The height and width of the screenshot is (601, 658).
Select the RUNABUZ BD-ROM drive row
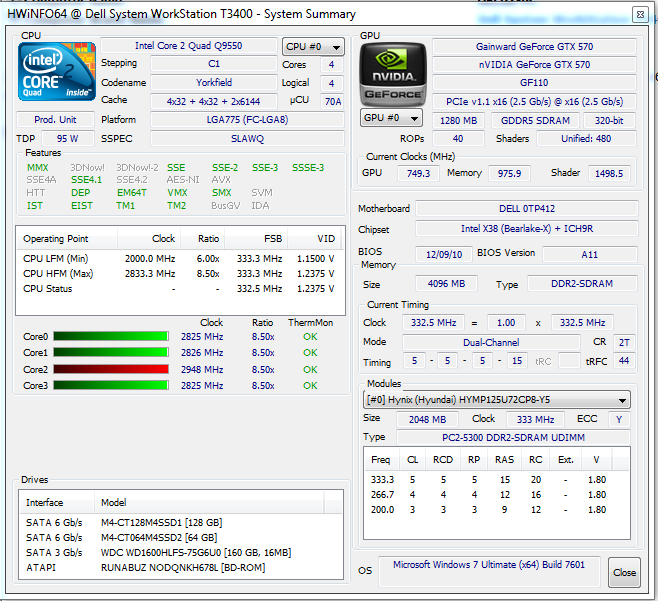point(181,568)
